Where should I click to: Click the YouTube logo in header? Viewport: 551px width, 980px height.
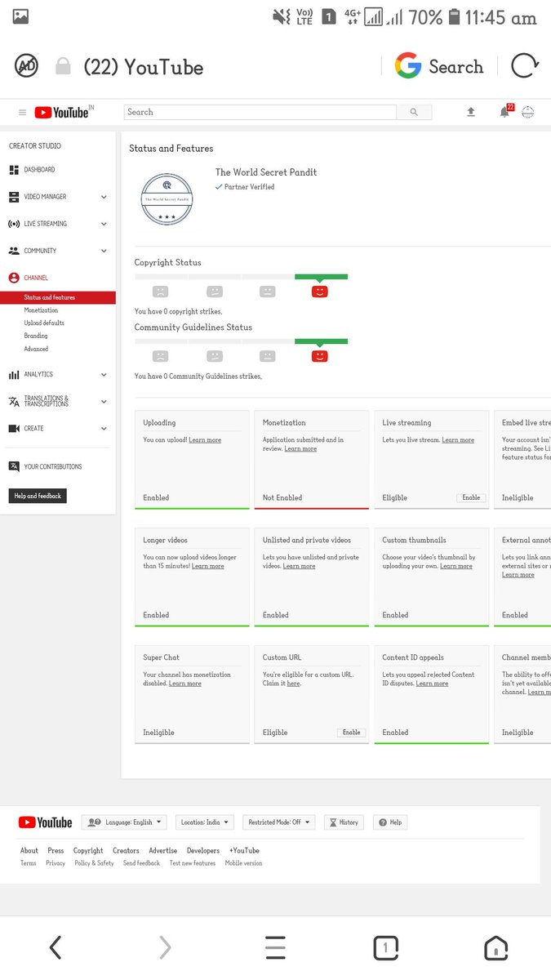[63, 113]
